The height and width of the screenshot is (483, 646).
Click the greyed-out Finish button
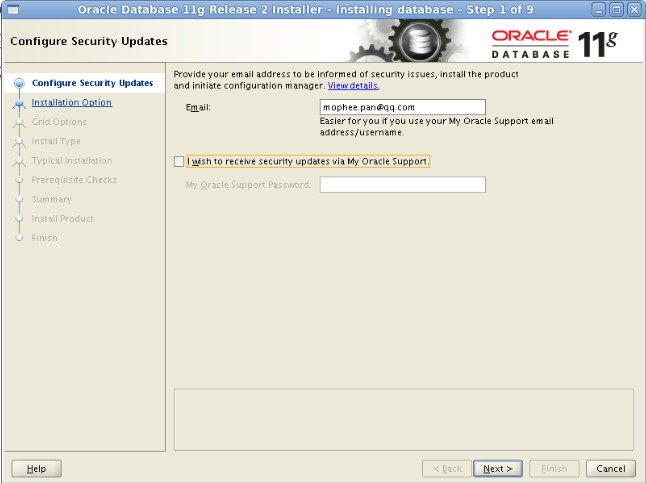coord(554,469)
